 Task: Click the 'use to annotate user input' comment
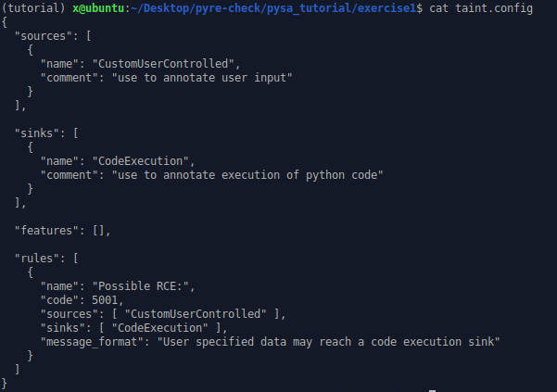[202, 78]
